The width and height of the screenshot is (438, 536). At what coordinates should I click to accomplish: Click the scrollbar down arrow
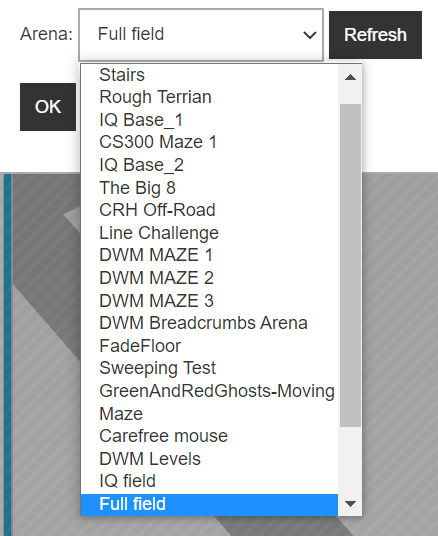tap(350, 504)
